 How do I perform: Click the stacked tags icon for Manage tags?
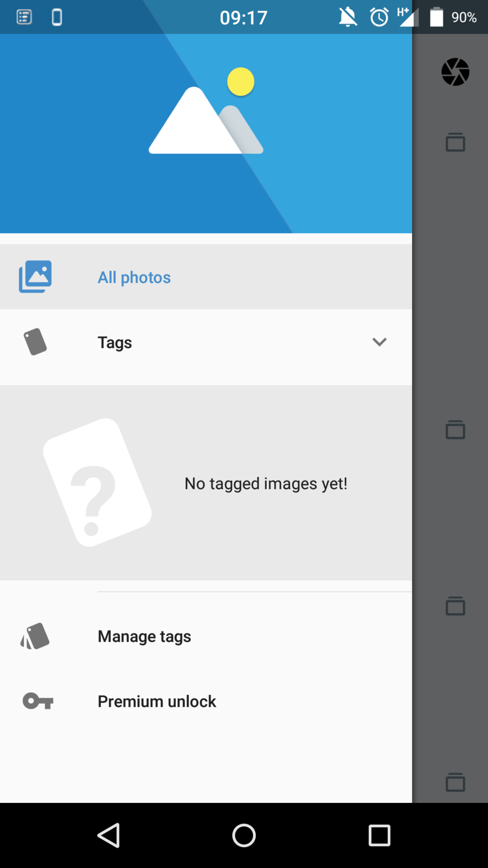point(35,636)
